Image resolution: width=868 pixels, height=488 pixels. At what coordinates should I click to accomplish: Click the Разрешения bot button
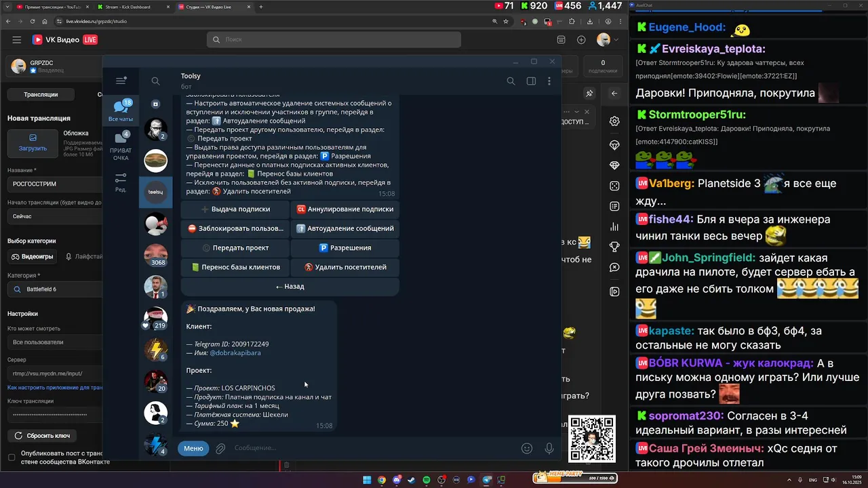tap(345, 248)
